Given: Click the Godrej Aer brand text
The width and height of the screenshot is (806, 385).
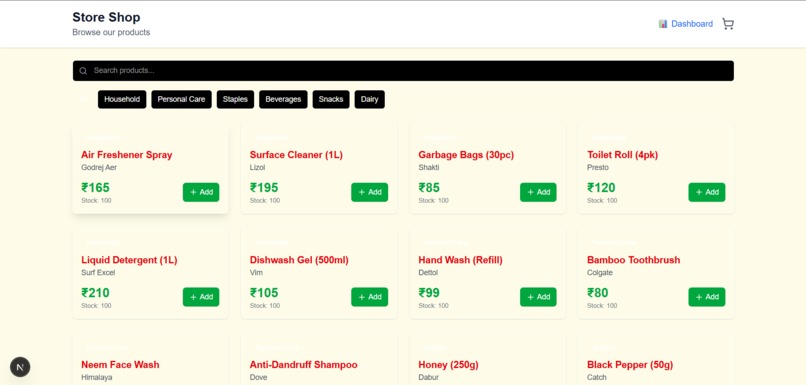Looking at the screenshot, I should coord(99,168).
